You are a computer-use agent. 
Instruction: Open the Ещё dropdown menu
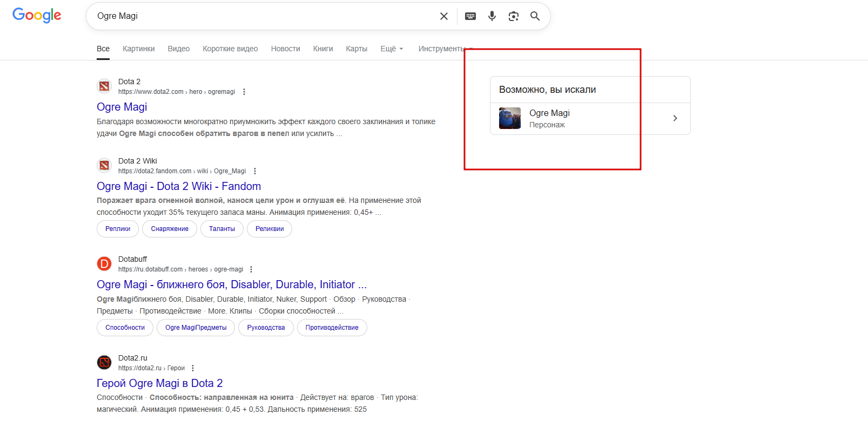click(x=392, y=49)
